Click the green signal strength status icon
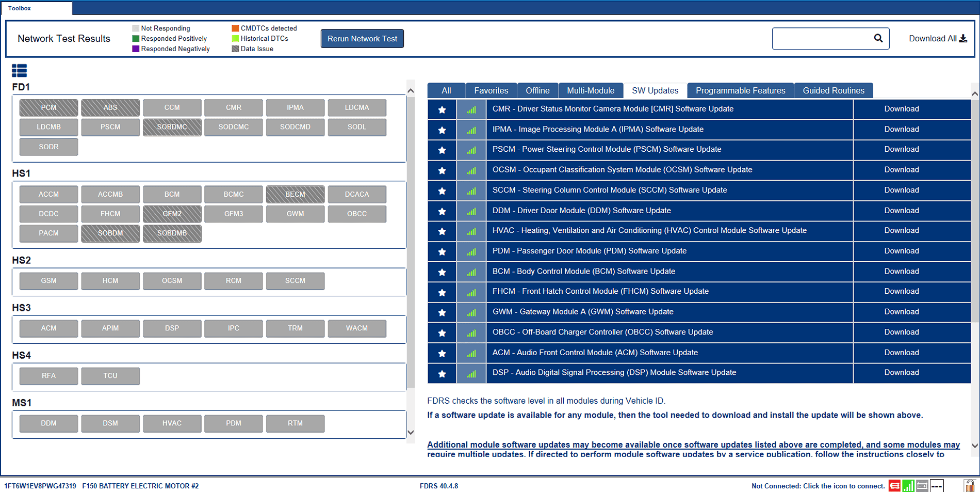This screenshot has height=492, width=980. coord(908,486)
